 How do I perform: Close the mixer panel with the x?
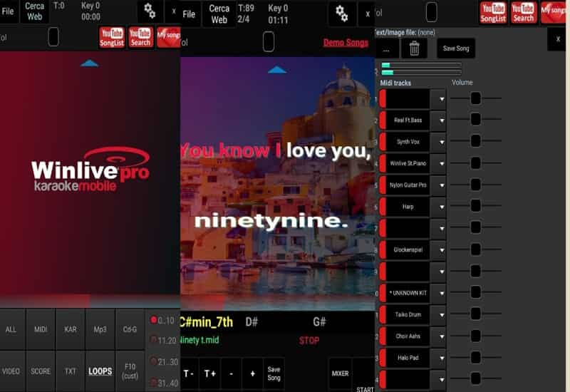click(x=558, y=39)
